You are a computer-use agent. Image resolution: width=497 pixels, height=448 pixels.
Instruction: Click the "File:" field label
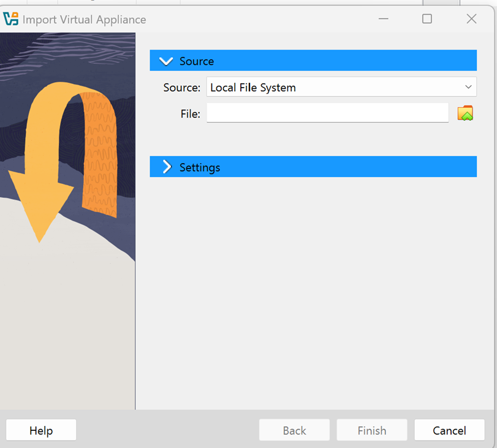click(190, 113)
